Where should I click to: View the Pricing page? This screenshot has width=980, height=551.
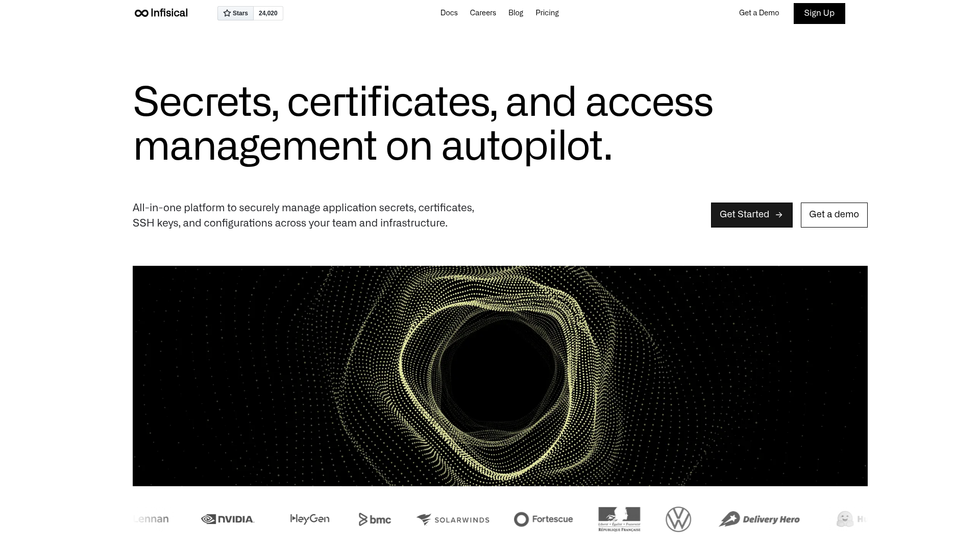547,13
